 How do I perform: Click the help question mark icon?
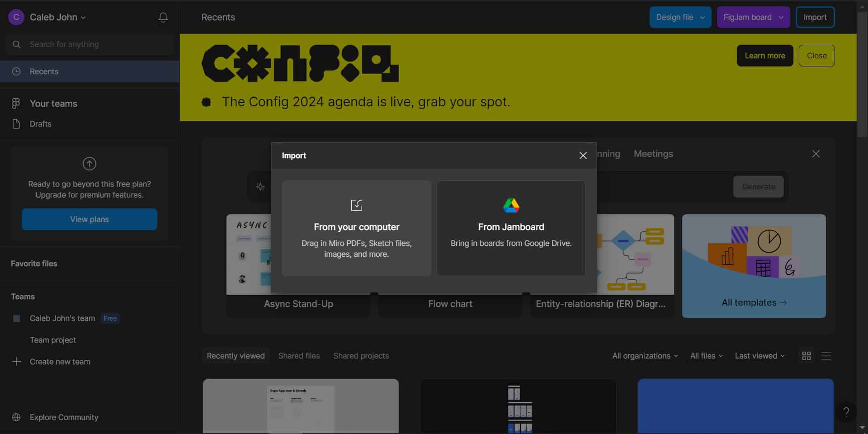click(846, 412)
